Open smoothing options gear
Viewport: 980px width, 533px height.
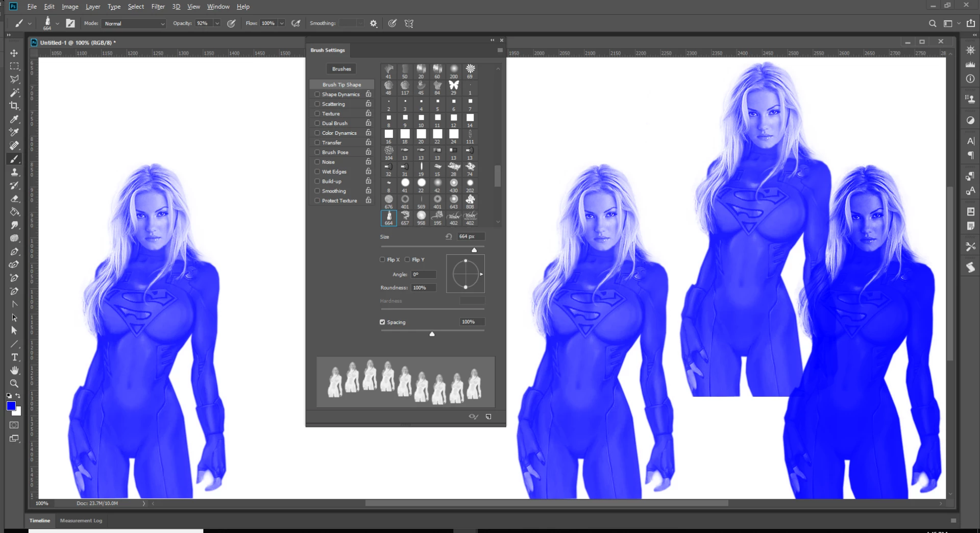(374, 23)
